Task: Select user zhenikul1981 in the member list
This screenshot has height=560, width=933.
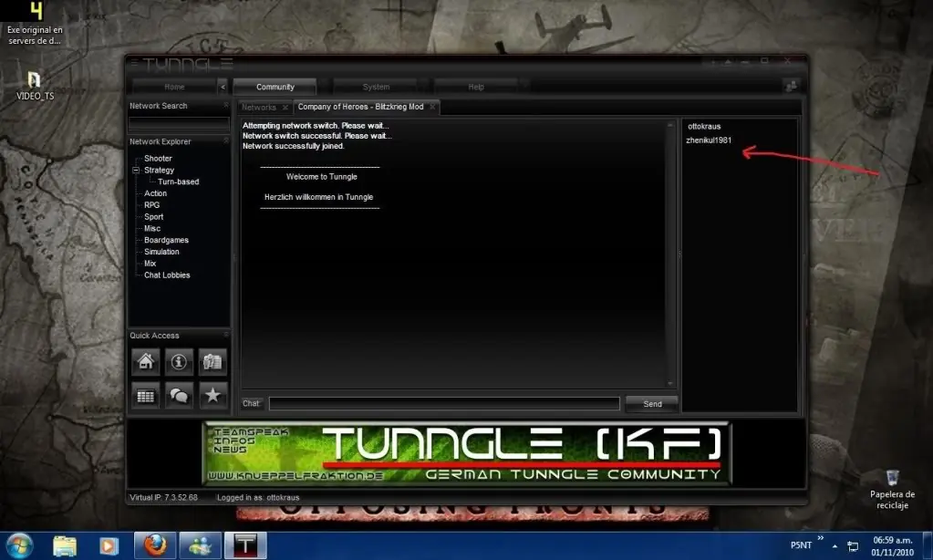Action: pos(709,140)
